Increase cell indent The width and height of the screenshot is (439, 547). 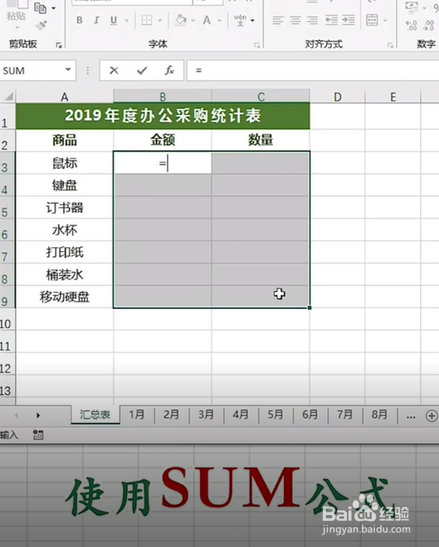pyautogui.click(x=349, y=20)
